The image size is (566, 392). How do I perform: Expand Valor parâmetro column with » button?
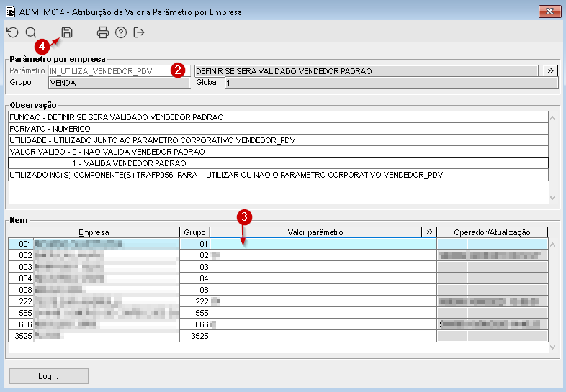point(429,232)
